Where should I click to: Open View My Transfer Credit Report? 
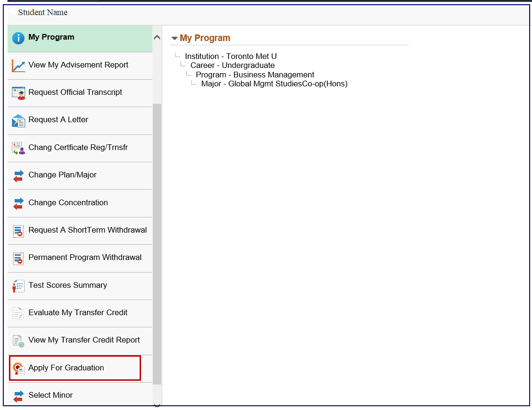(84, 340)
